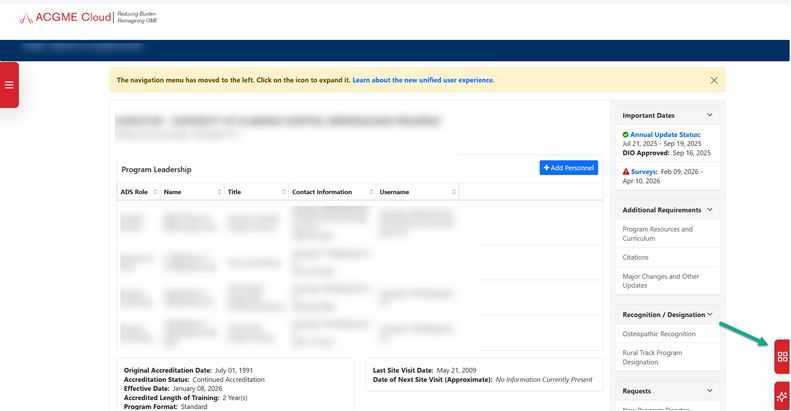Select Program Resources and Curriculum
Viewport: 791px width, 411px height.
[657, 233]
